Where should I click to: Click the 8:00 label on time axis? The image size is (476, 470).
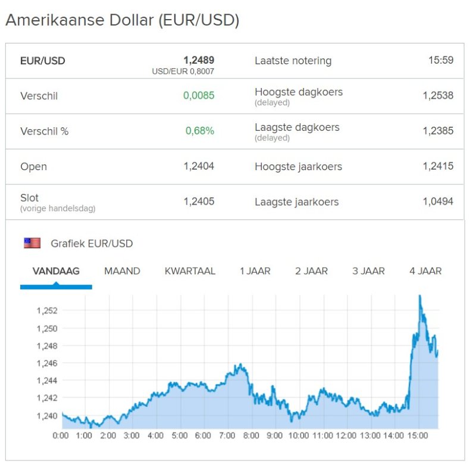pyautogui.click(x=250, y=436)
